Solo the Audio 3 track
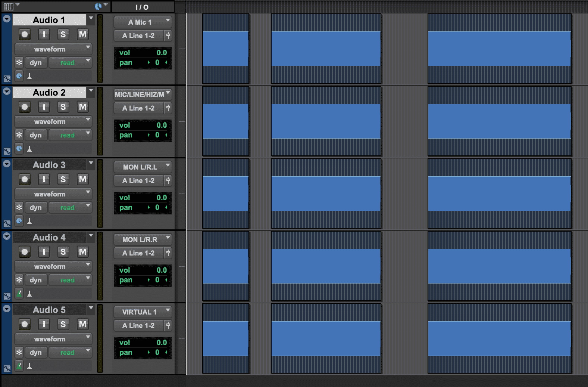Viewport: 588px width, 387px height. click(x=63, y=180)
